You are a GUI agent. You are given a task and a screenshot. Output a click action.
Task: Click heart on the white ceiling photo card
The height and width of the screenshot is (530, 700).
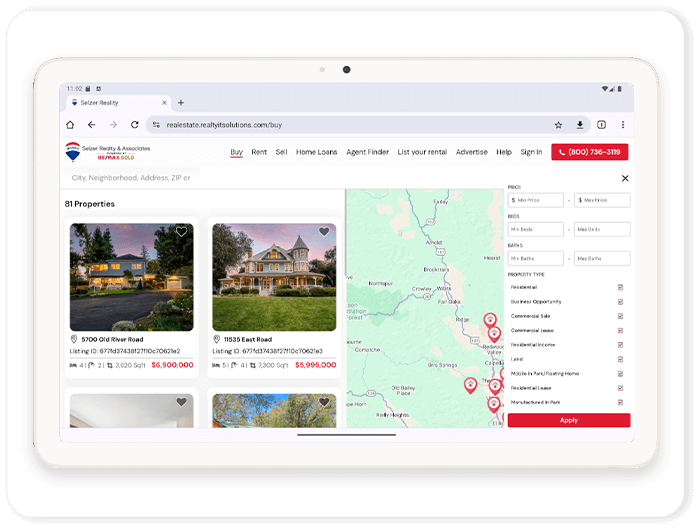[181, 402]
